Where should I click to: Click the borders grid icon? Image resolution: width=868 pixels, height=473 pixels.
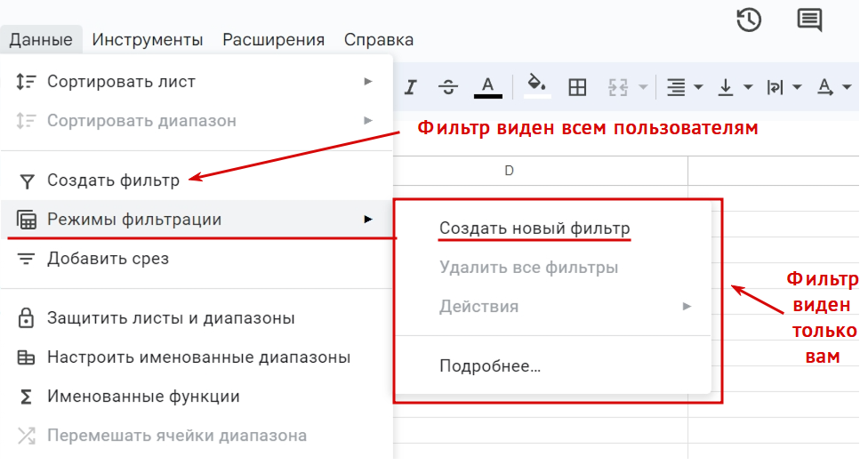coord(578,87)
